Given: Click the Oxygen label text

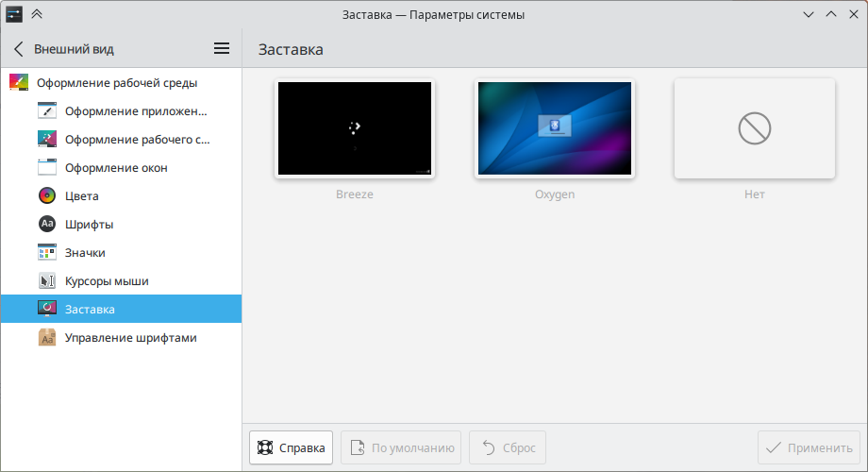Looking at the screenshot, I should (555, 194).
